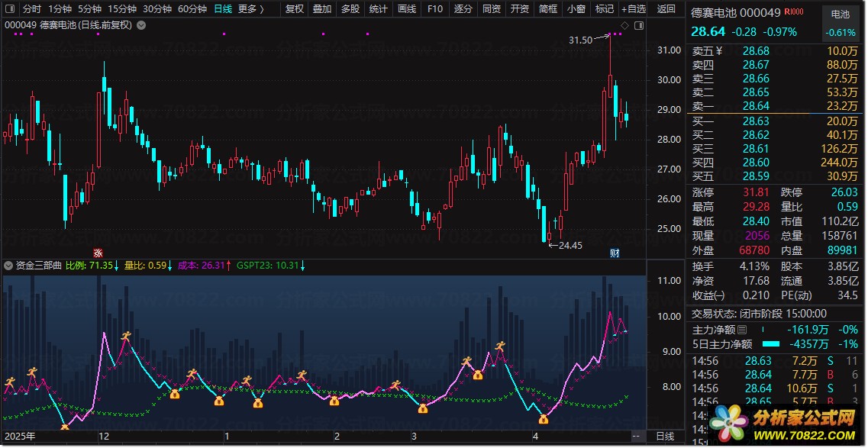
Task: Open the 更多 periods expander
Action: tap(250, 9)
